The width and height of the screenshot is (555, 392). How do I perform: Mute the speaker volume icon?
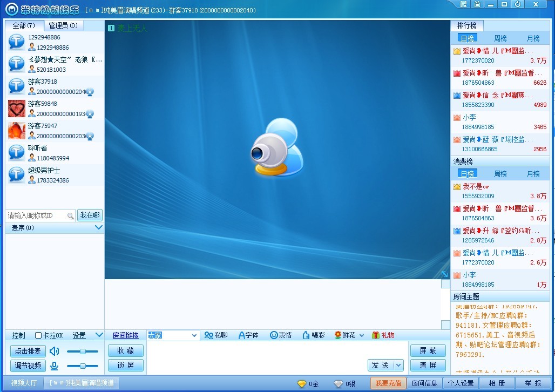pyautogui.click(x=55, y=352)
